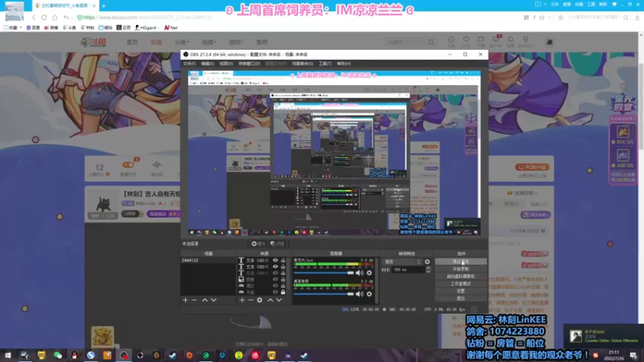644x362 pixels.
Task: Open OBS 停靠窗口(D) menu
Action: point(249,64)
